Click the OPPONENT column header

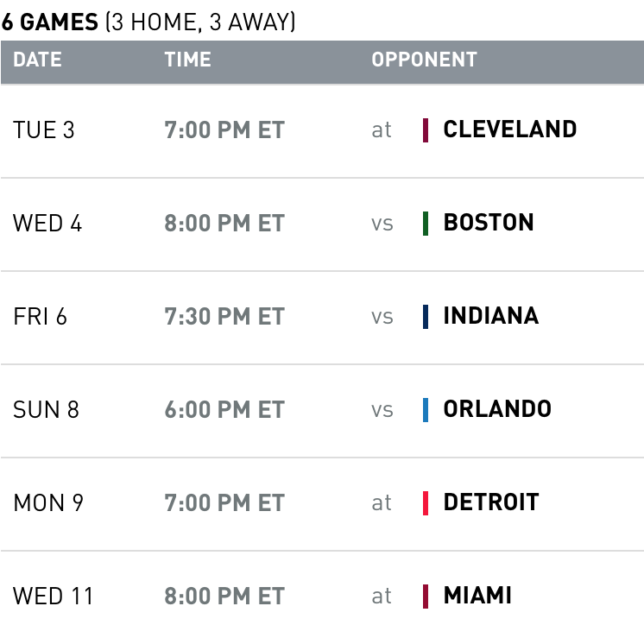(424, 60)
